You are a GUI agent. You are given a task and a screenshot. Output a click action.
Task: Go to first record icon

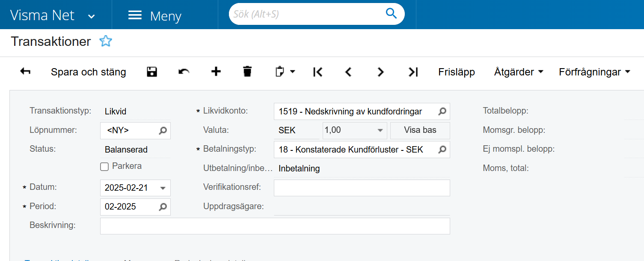[x=318, y=72]
